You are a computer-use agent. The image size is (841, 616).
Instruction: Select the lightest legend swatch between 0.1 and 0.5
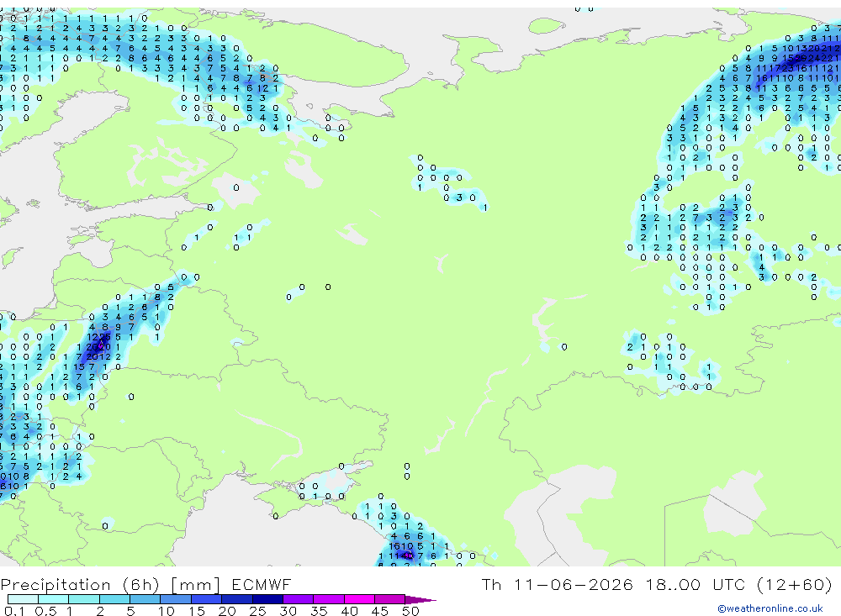tap(23, 599)
